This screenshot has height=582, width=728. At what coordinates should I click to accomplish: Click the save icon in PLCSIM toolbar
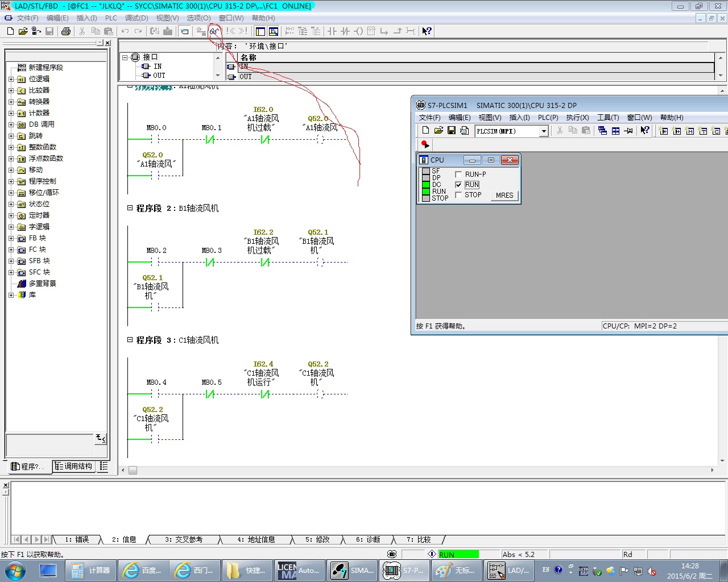coord(452,131)
